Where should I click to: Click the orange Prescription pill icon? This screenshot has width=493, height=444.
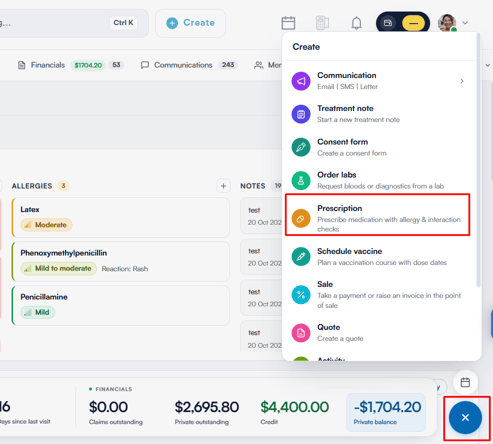(x=301, y=218)
